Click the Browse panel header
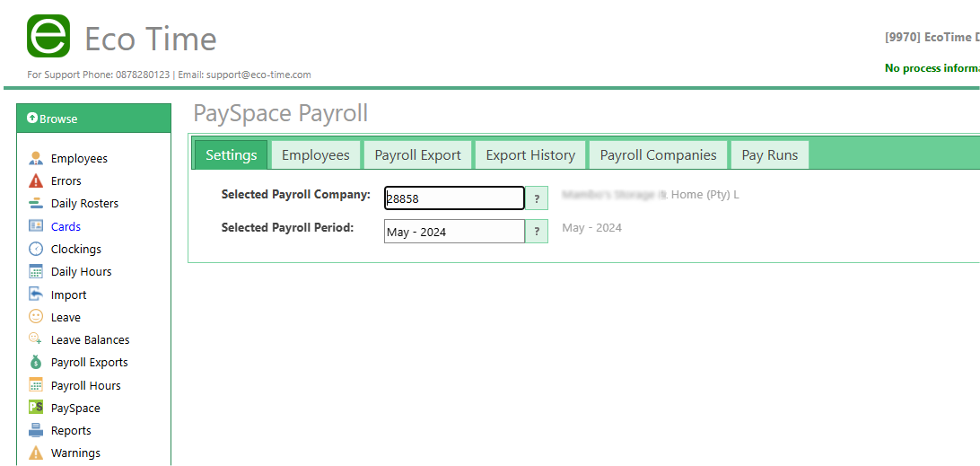980x466 pixels. point(93,119)
